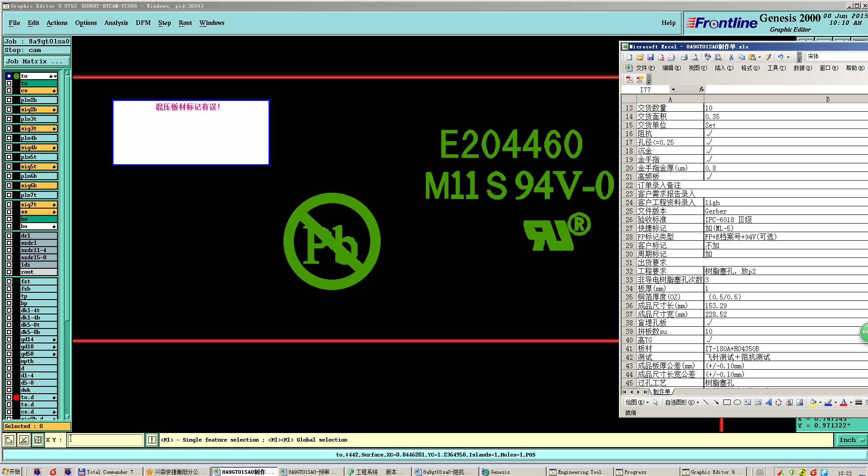Open the Inch units dropdown
Viewport: 868px width, 476px height.
[x=851, y=440]
